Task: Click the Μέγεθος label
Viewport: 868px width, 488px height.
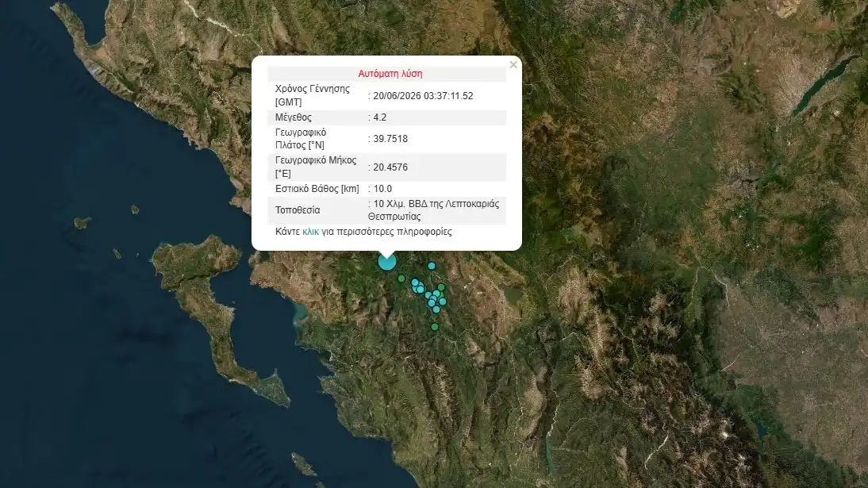Action: pos(294,117)
